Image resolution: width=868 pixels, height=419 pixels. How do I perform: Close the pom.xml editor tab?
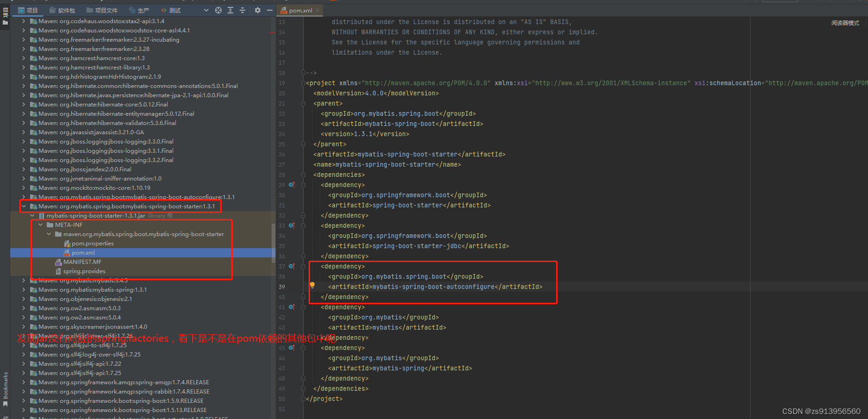pyautogui.click(x=318, y=10)
